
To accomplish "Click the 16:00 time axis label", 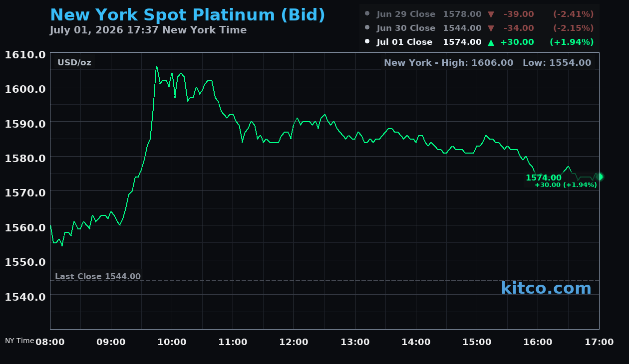I will click(538, 342).
